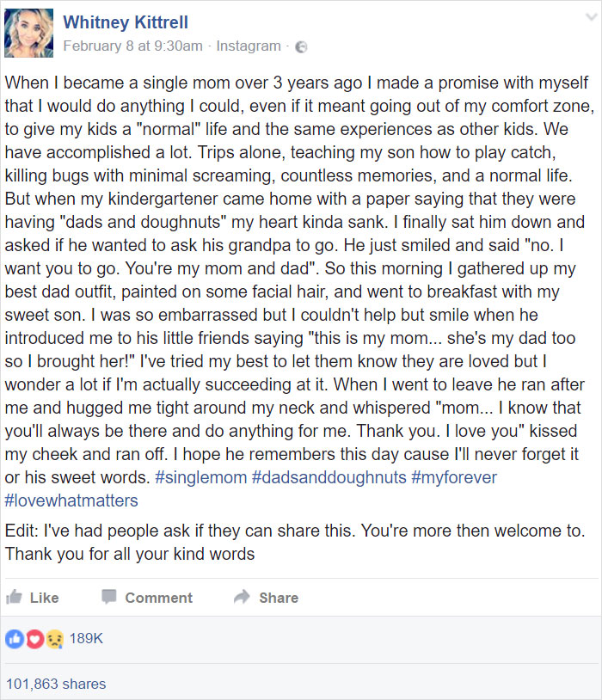Click the Comment button text
Viewport: 602px width, 700px height.
(158, 598)
